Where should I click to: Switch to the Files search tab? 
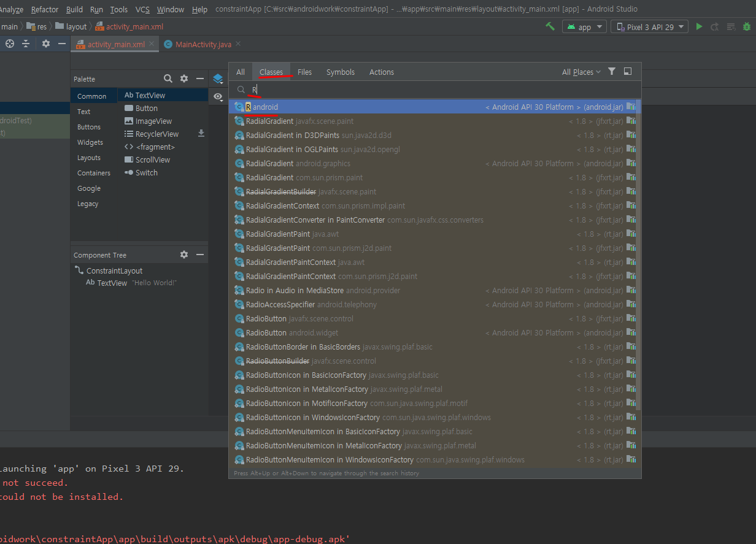coord(304,72)
